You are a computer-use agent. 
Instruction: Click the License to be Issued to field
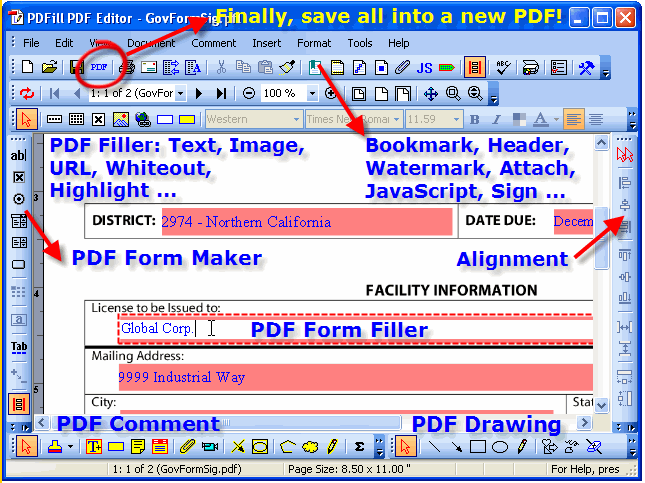pos(356,329)
